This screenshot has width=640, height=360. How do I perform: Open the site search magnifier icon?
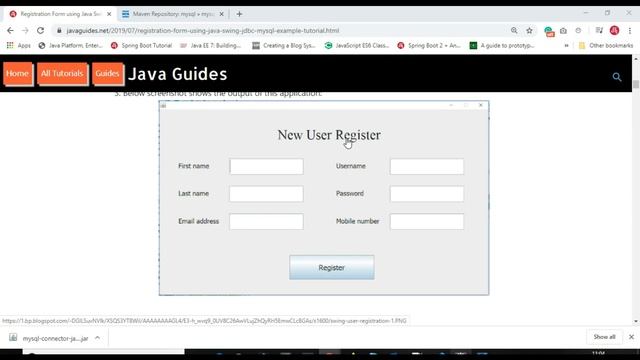click(617, 77)
